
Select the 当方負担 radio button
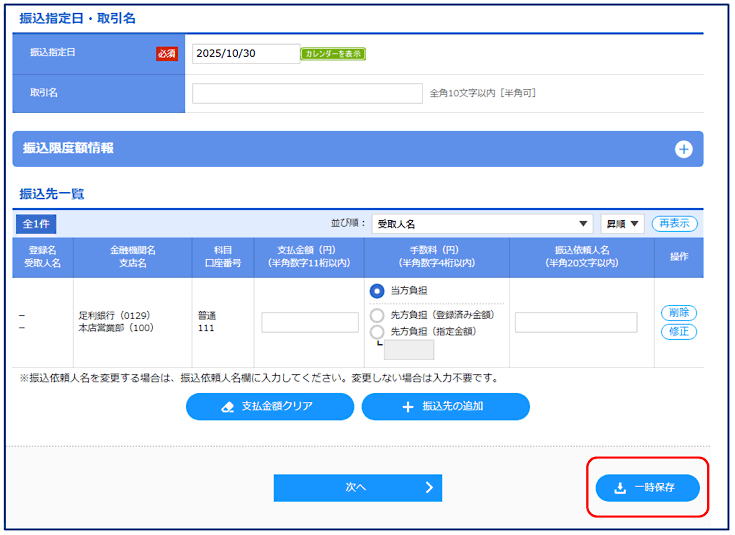point(377,291)
